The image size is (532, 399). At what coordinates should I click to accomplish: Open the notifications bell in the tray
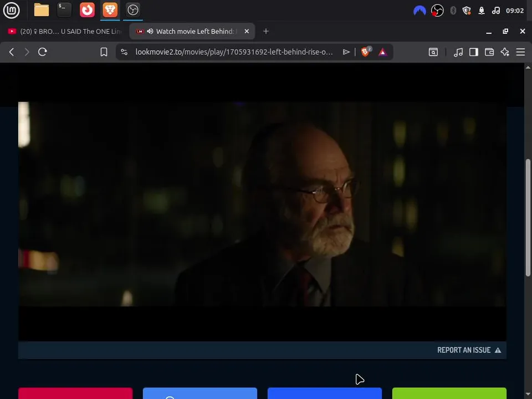coord(482,11)
